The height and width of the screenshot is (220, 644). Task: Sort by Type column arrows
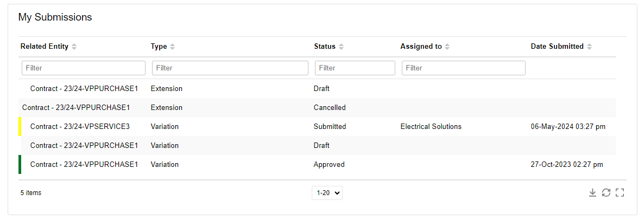(x=173, y=47)
